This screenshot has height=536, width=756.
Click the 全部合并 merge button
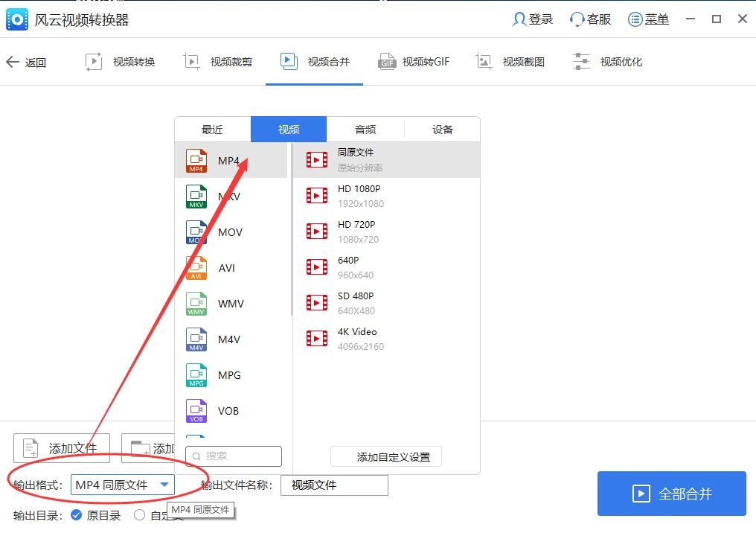tap(670, 493)
